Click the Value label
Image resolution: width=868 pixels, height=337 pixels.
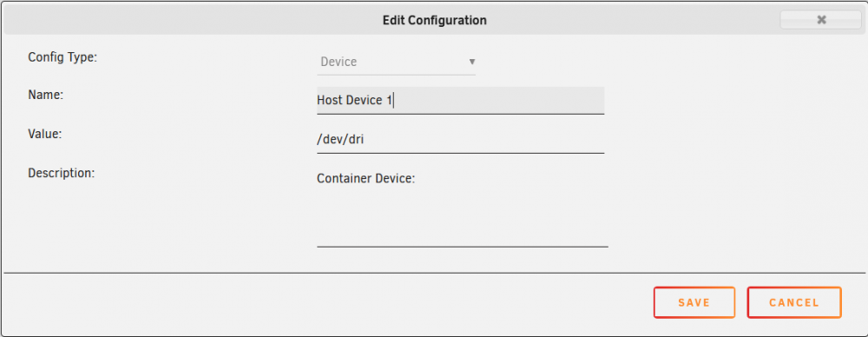point(44,134)
